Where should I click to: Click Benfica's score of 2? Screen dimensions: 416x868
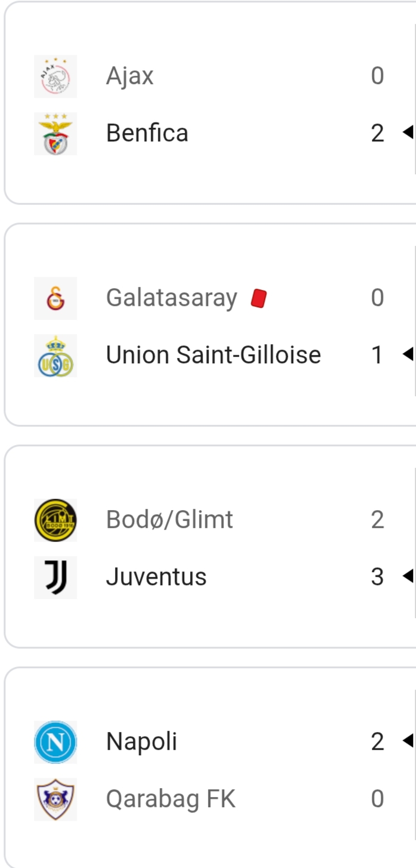pos(377,134)
